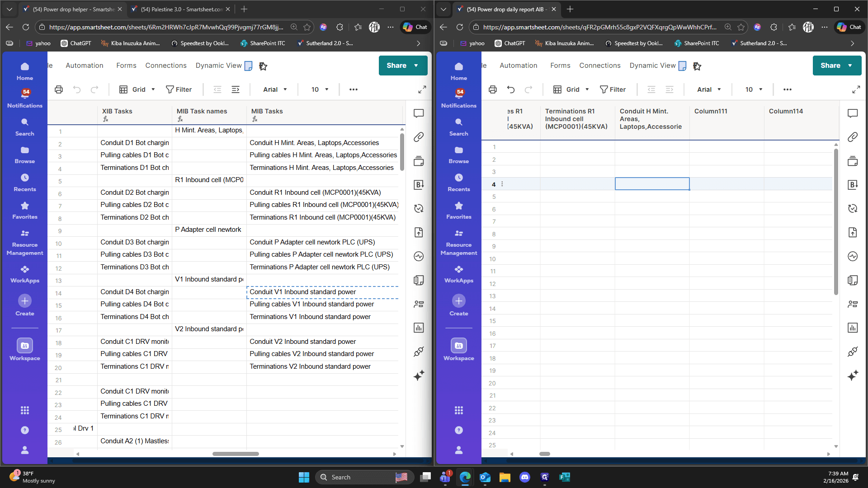
Task: Open Browse folder in left sidebar
Action: [x=25, y=155]
